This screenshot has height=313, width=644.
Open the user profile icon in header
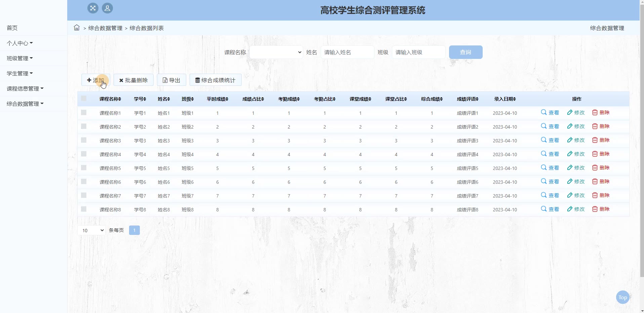107,8
